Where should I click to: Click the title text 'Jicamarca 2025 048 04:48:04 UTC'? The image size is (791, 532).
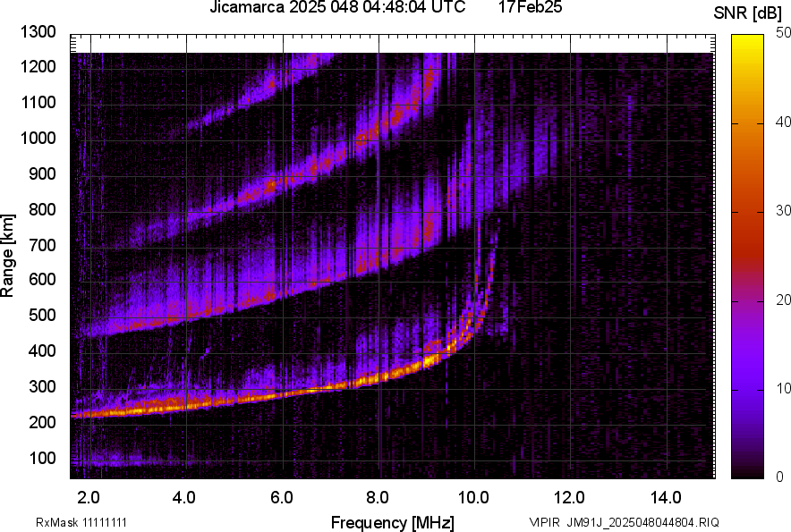coord(337,7)
